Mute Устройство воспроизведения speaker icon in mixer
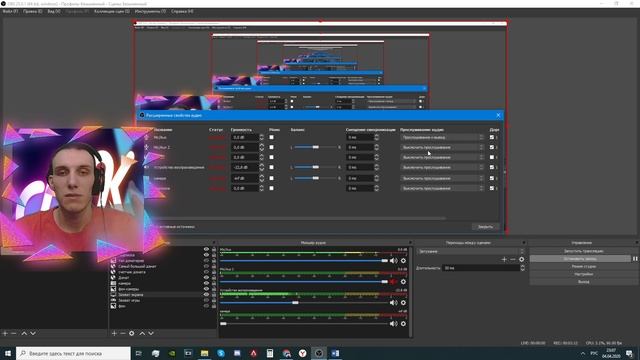 393,302
